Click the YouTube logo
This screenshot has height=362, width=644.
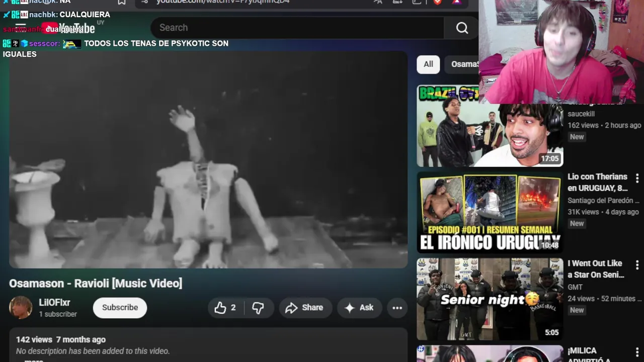[68, 28]
